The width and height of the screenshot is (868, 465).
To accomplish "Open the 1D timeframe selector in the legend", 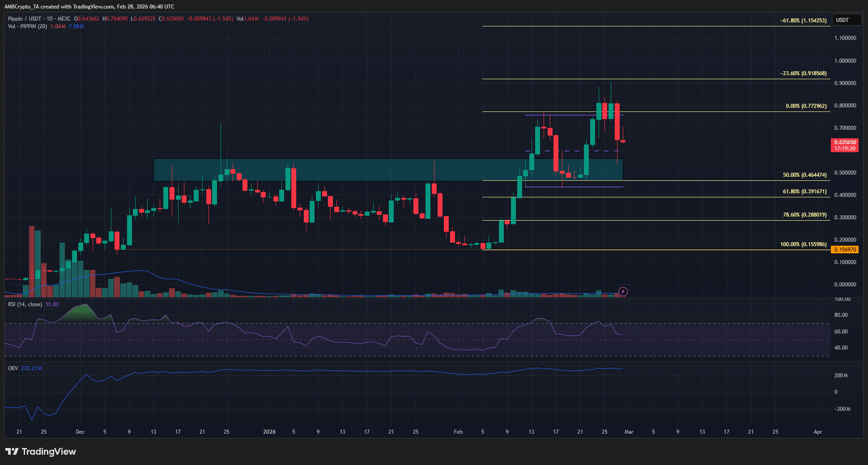I will point(50,19).
